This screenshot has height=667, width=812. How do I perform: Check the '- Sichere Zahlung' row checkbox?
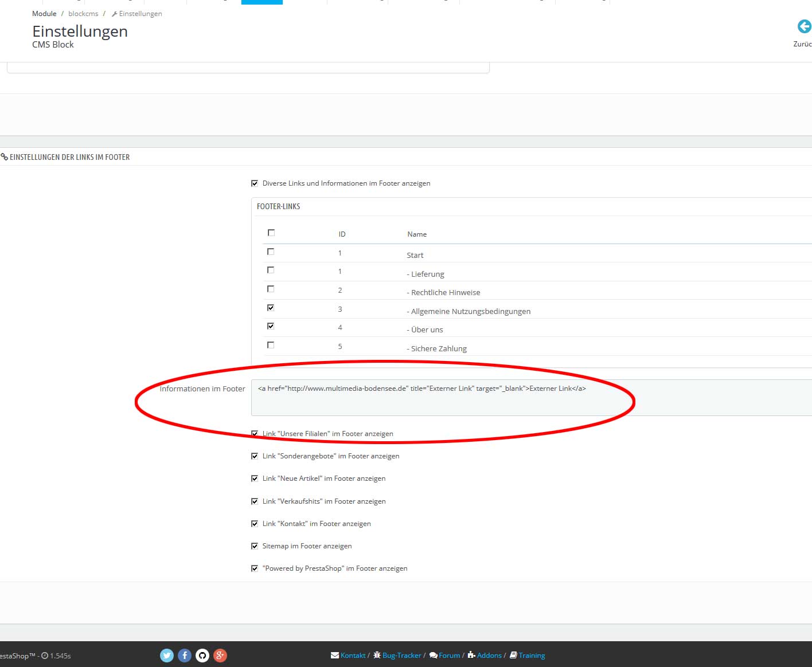click(271, 345)
